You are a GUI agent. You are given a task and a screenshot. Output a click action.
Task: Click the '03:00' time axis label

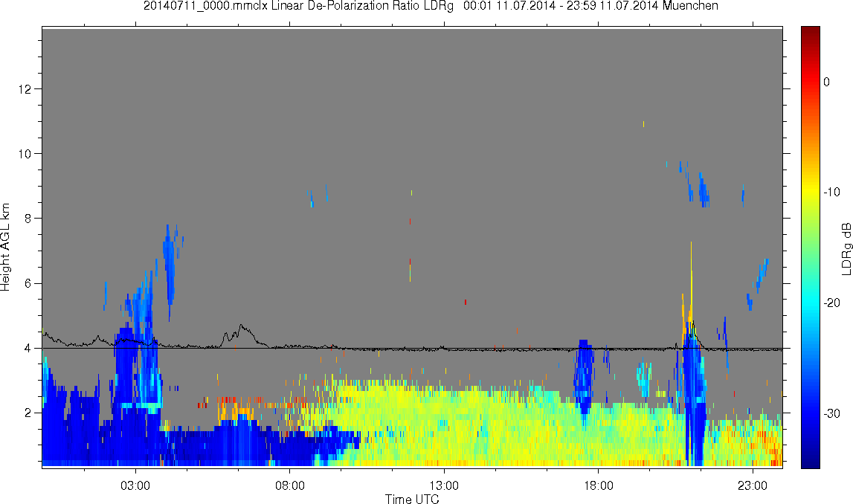[135, 485]
